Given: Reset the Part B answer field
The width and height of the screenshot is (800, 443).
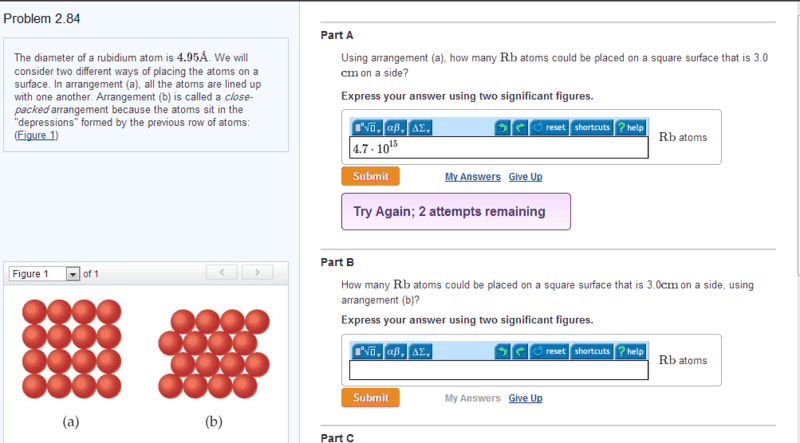Looking at the screenshot, I should point(549,351).
